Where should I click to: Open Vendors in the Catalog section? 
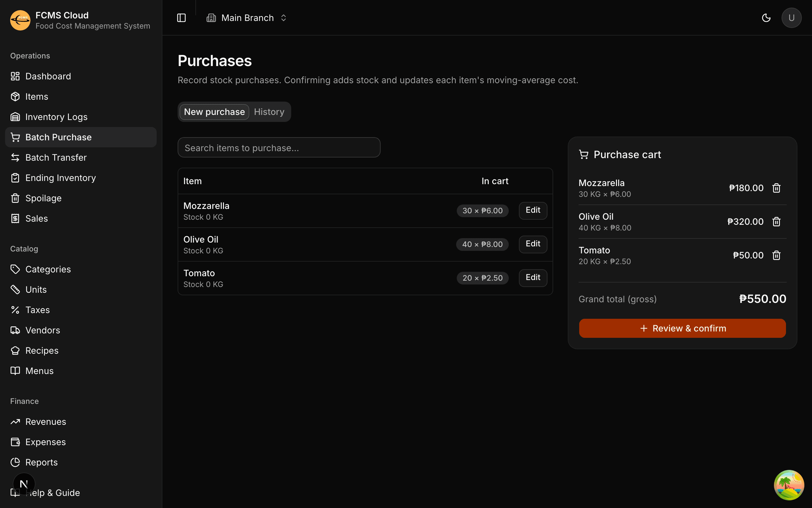[x=81, y=330]
